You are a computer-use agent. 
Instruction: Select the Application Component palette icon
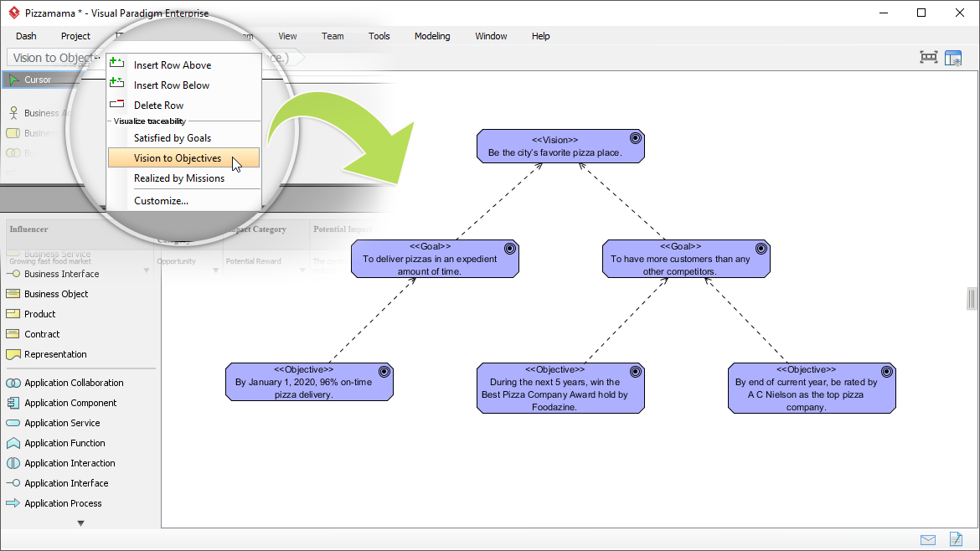(13, 403)
